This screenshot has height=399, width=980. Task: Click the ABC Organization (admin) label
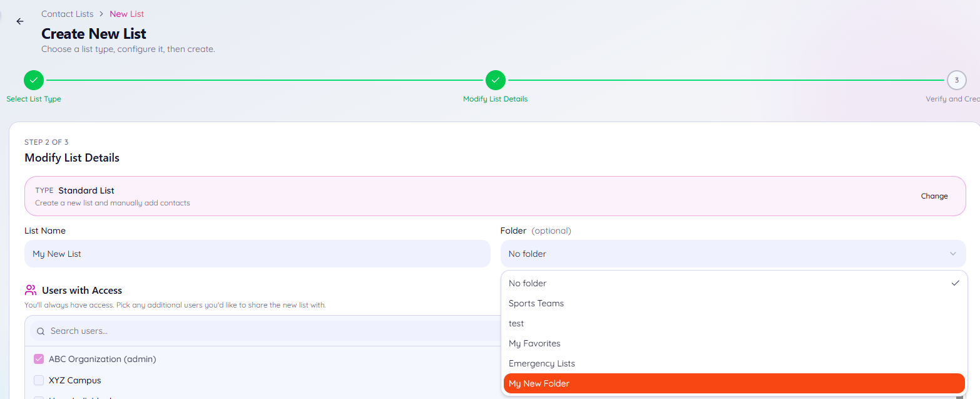pyautogui.click(x=103, y=359)
